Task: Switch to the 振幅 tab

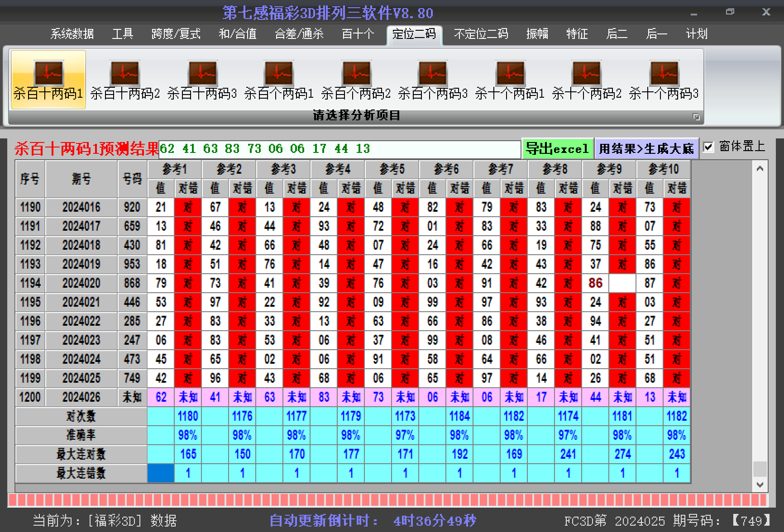Action: click(x=537, y=34)
